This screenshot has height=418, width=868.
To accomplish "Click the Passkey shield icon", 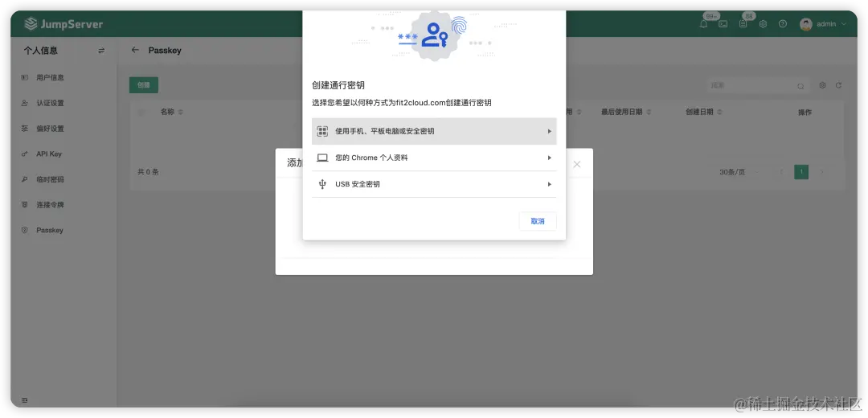I will click(24, 231).
